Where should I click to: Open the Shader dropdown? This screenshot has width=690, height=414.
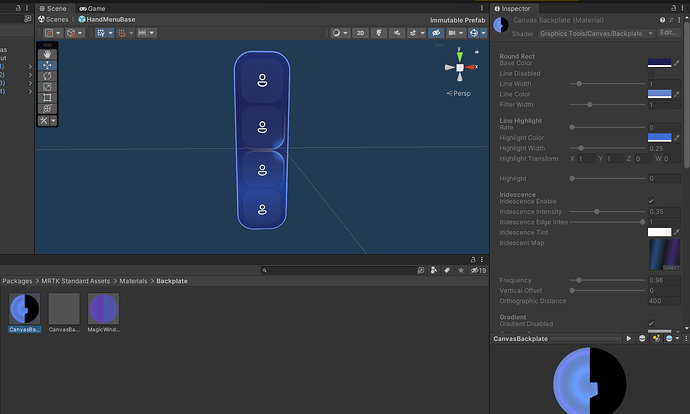click(x=595, y=33)
